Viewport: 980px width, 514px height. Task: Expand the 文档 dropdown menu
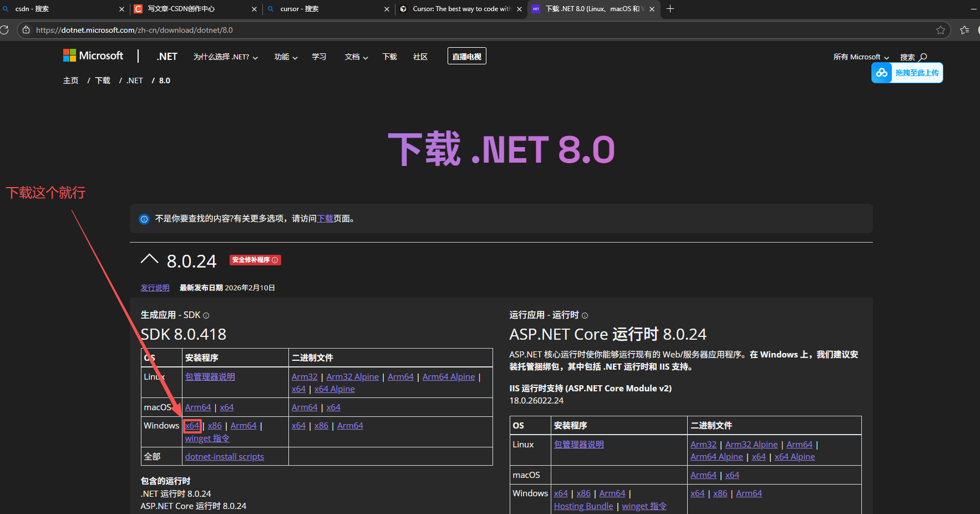(356, 57)
